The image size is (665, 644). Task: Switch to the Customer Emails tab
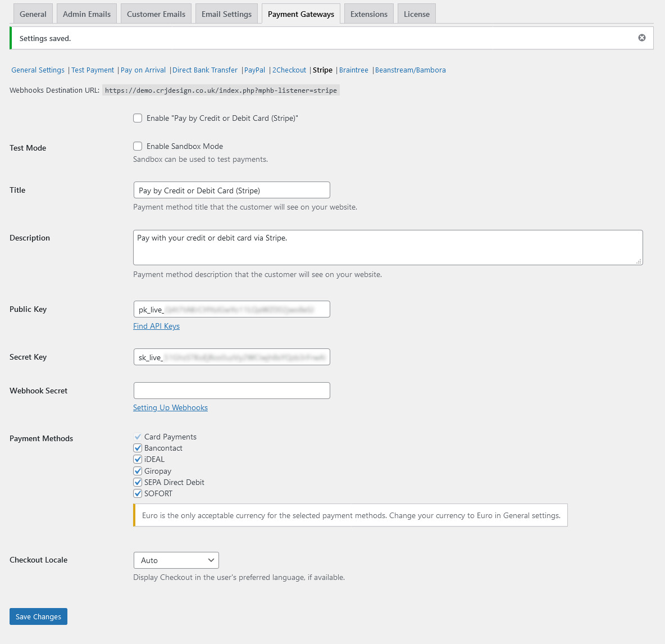tap(156, 14)
